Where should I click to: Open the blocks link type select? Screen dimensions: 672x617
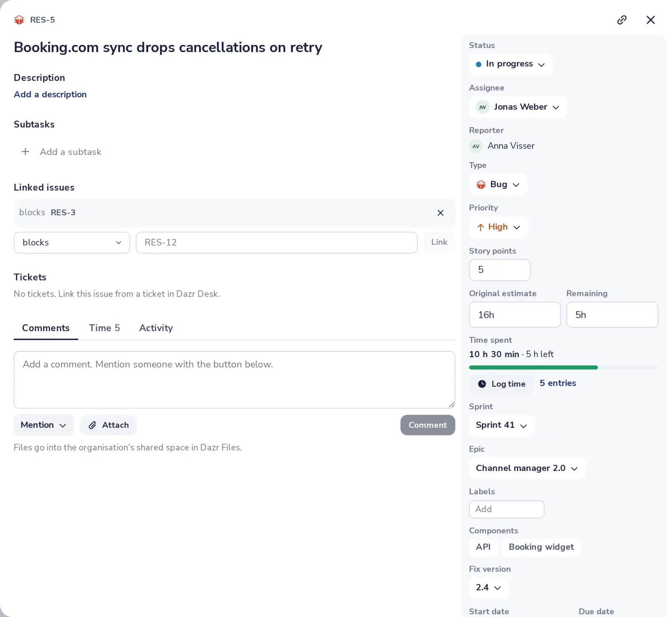pos(72,243)
